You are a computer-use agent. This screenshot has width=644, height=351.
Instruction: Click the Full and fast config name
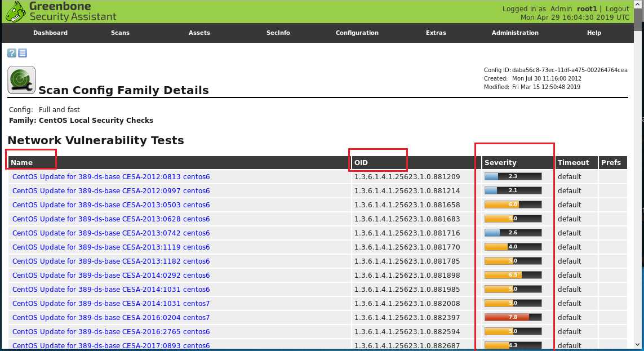[59, 110]
